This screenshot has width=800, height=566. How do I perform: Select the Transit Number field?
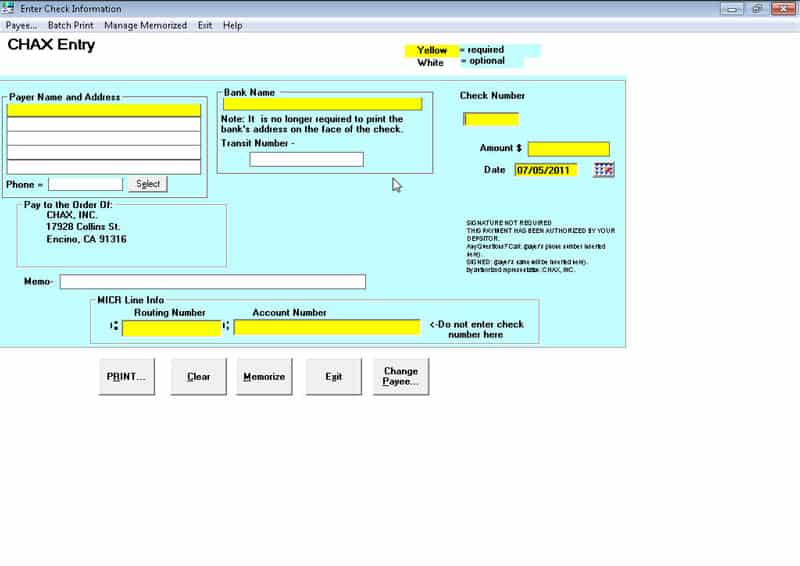306,159
